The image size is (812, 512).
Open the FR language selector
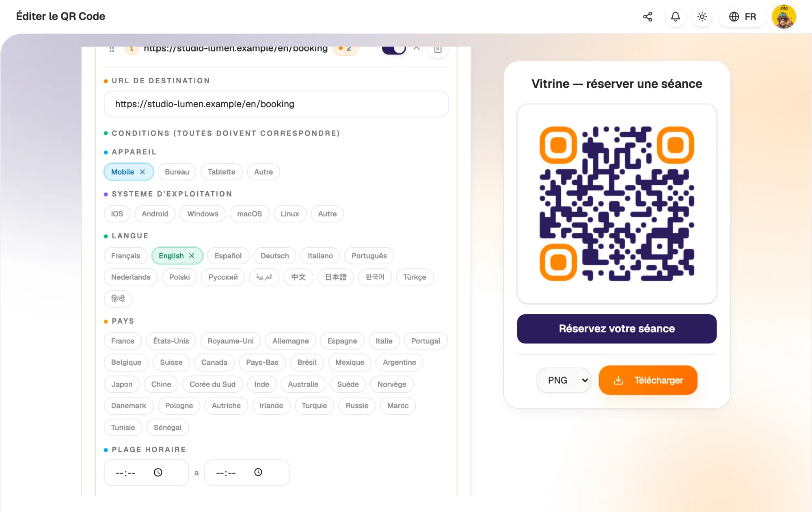[x=742, y=17]
